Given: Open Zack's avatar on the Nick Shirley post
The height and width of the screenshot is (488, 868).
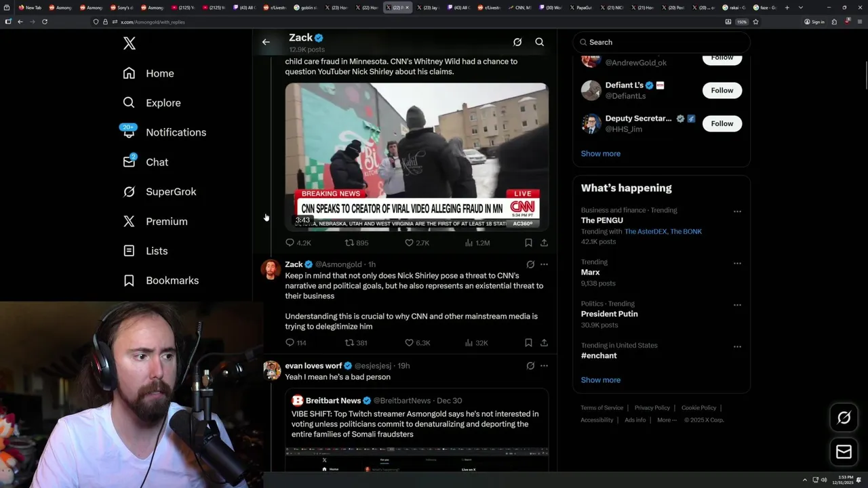Looking at the screenshot, I should click(x=271, y=269).
